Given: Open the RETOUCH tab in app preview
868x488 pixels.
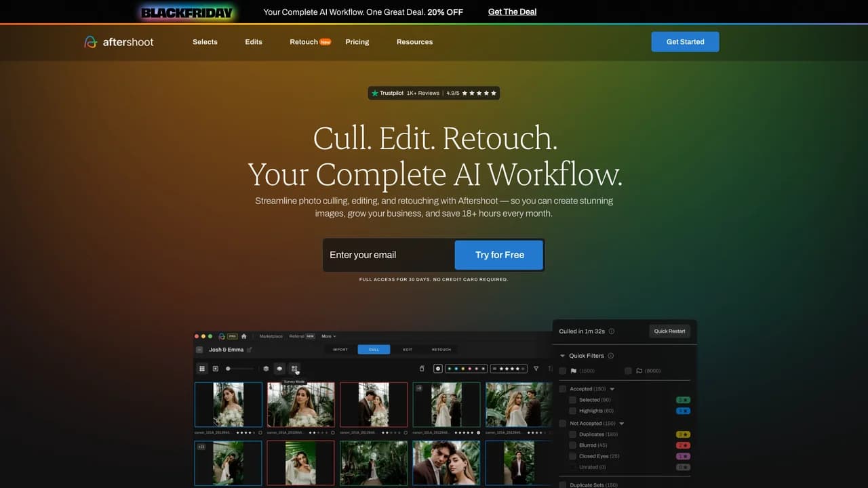Looking at the screenshot, I should 441,350.
